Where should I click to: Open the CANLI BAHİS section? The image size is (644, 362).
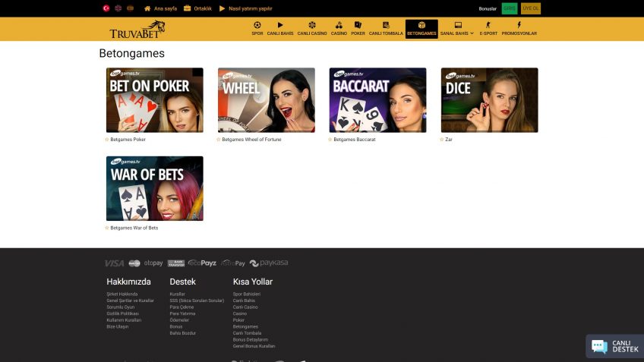[x=280, y=29]
